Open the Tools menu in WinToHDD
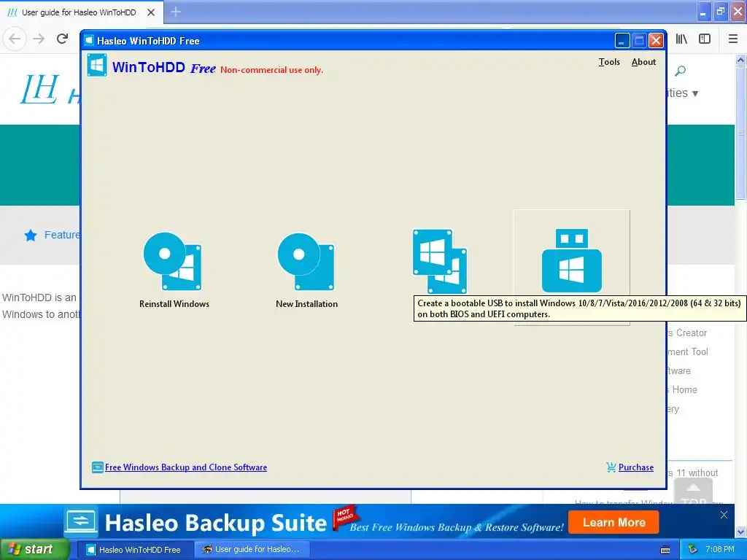The image size is (747, 560). tap(609, 62)
